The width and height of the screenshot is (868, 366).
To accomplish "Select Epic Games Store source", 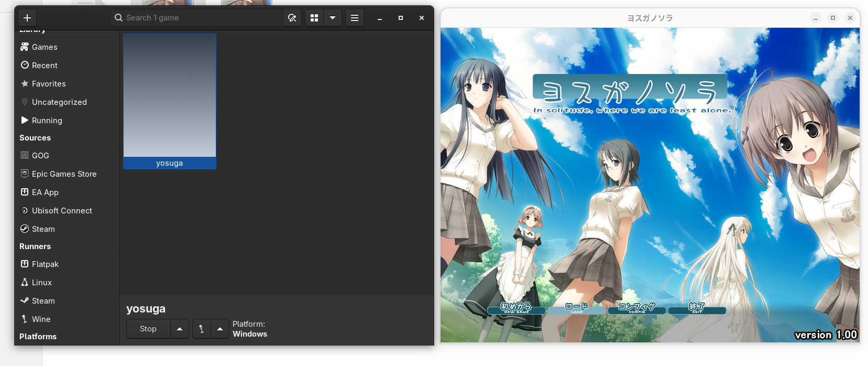I will click(64, 174).
